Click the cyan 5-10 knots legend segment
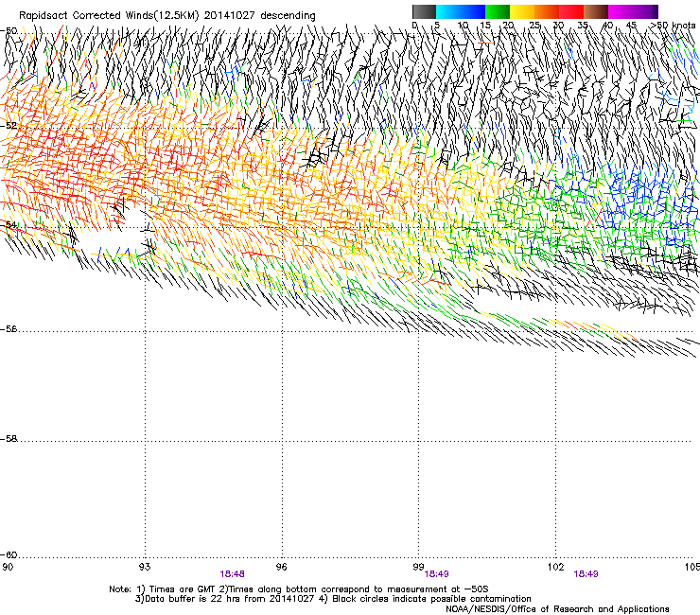Viewport: 700px width, 615px height. (x=448, y=11)
